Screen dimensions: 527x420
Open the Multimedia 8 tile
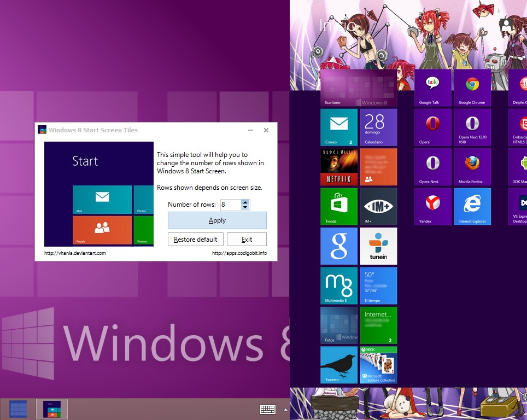[339, 286]
